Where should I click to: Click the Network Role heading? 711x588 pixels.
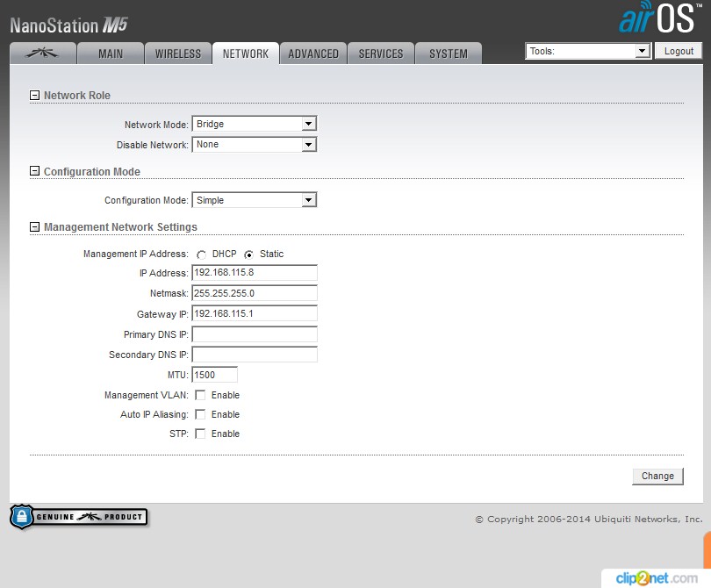point(77,95)
